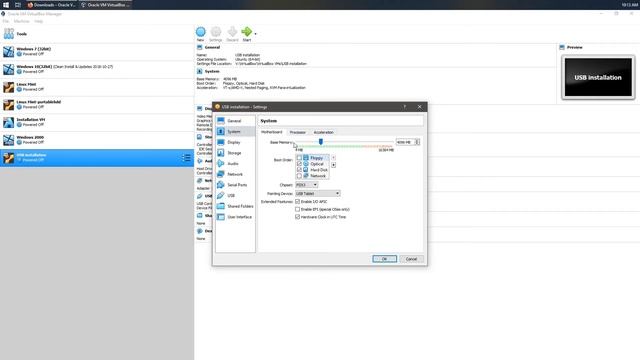Select the Linux Mint virtual machine

pos(97,87)
